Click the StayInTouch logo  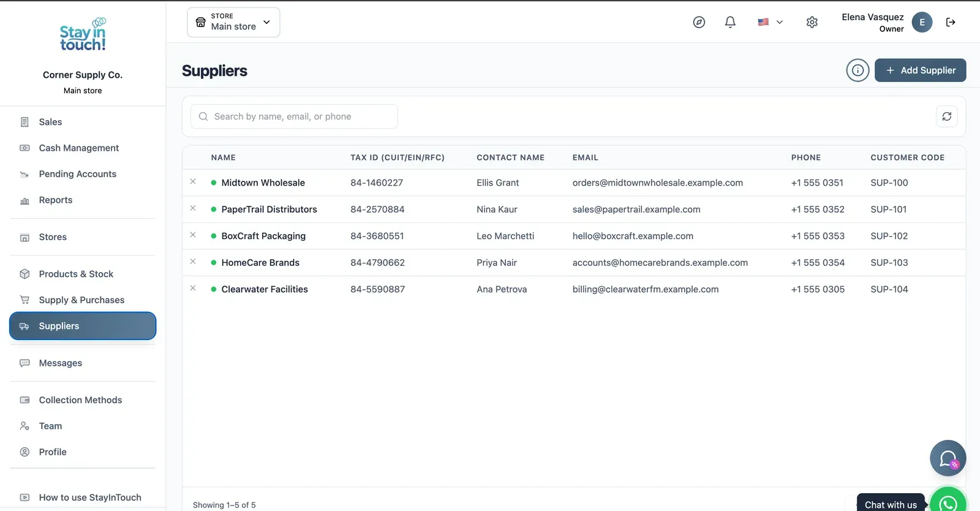click(x=83, y=35)
